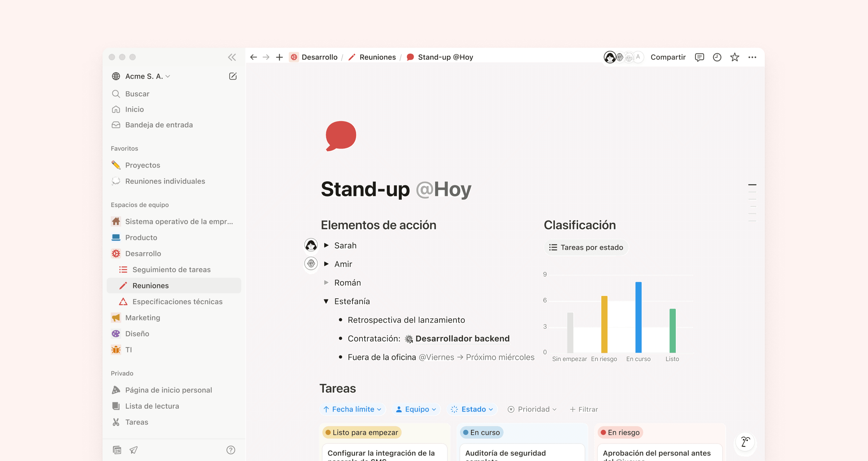Image resolution: width=868 pixels, height=461 pixels.
Task: Click the yellow En riesgo chart bar
Action: 604,324
